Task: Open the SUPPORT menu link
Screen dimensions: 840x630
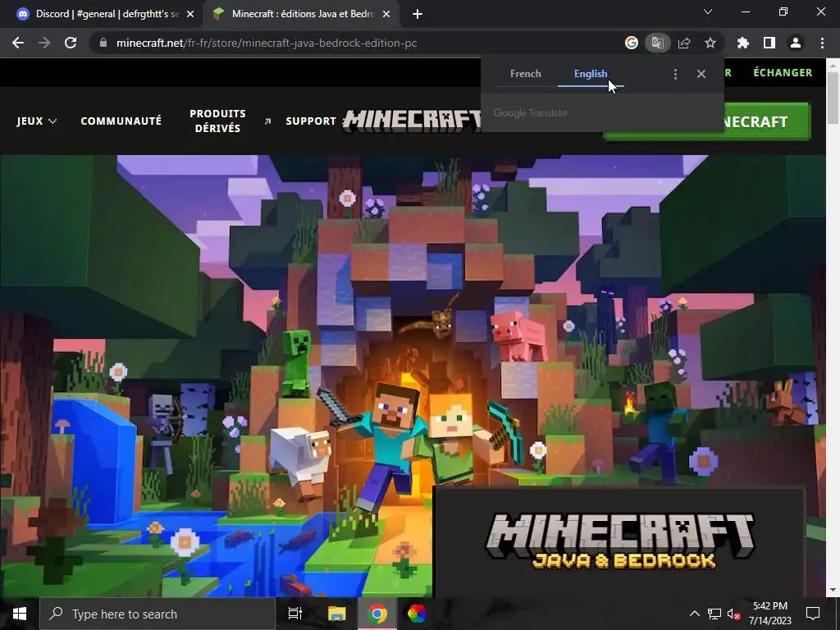Action: click(x=311, y=121)
